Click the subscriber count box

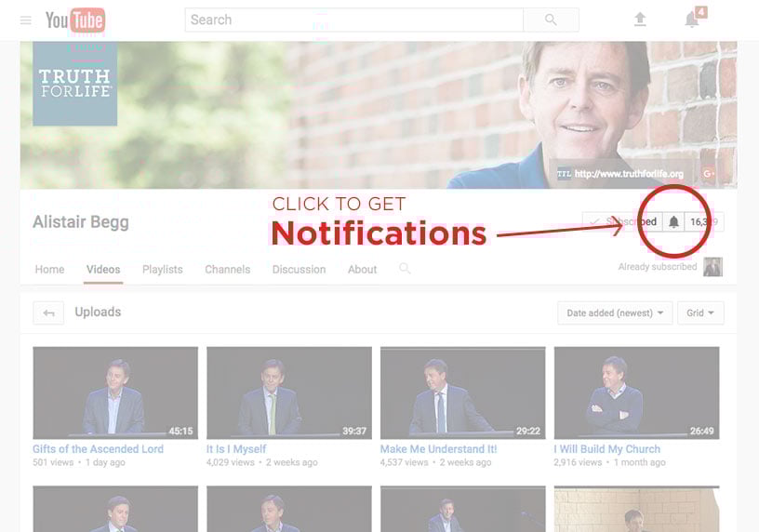click(704, 222)
